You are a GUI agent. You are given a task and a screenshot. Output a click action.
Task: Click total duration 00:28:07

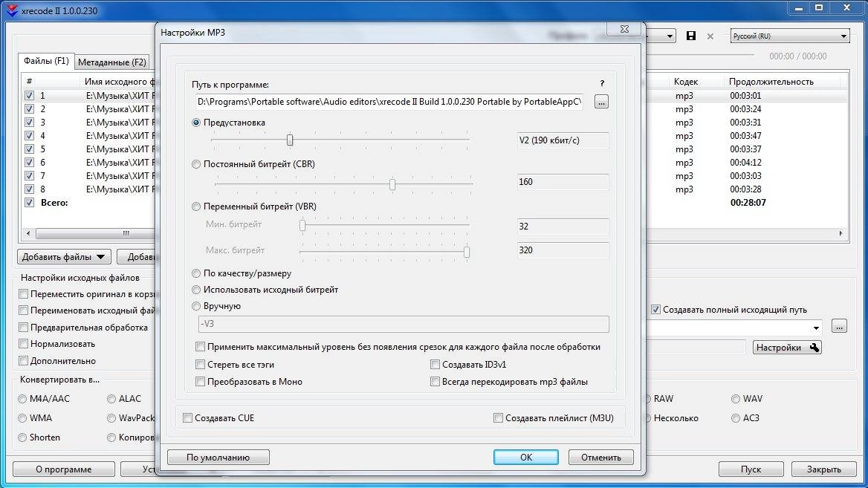point(748,203)
